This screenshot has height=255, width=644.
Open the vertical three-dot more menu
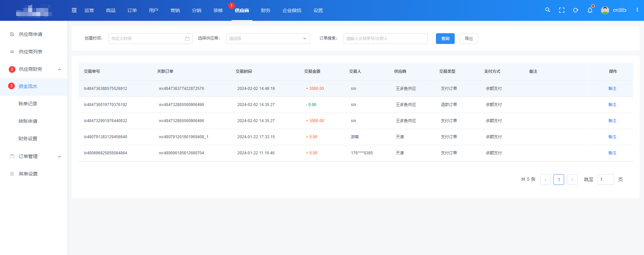pyautogui.click(x=637, y=10)
